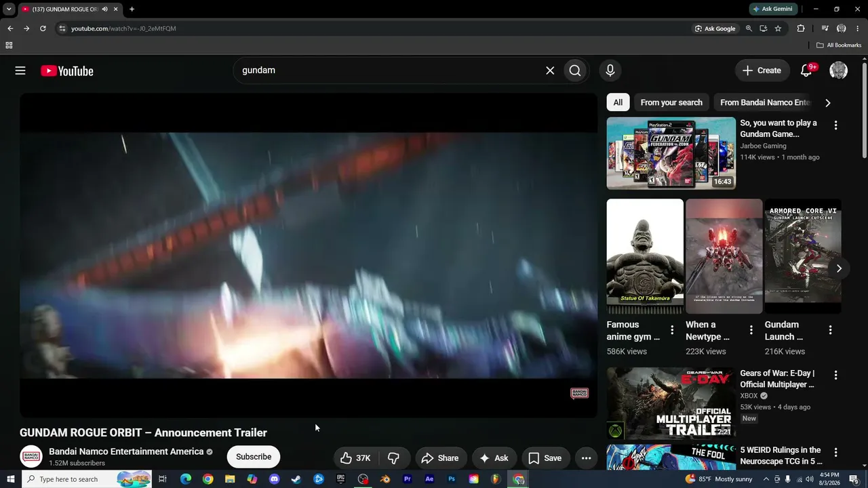The width and height of the screenshot is (868, 488).
Task: Open menu for 5 WEIRD Rulings video
Action: tap(835, 452)
